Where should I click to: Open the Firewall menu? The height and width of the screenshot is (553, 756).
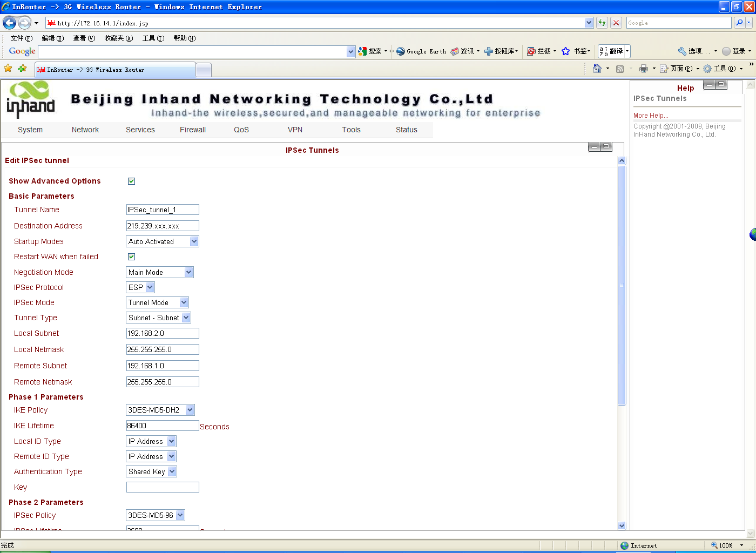pos(193,130)
